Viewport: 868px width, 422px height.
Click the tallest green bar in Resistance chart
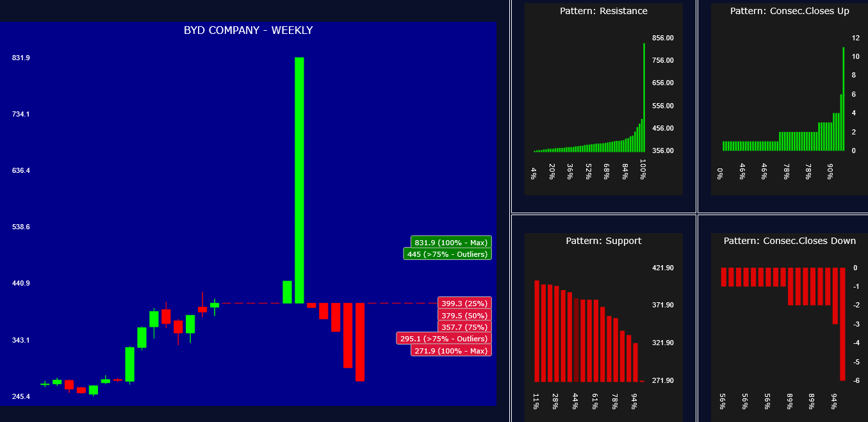coord(644,97)
